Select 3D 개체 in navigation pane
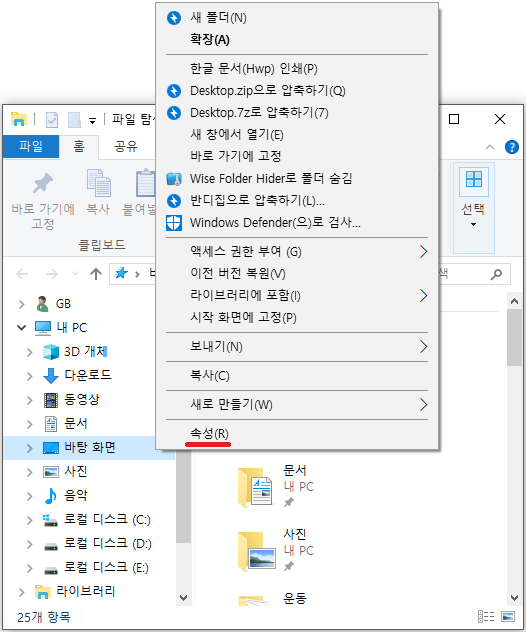526x632 pixels. click(x=85, y=351)
